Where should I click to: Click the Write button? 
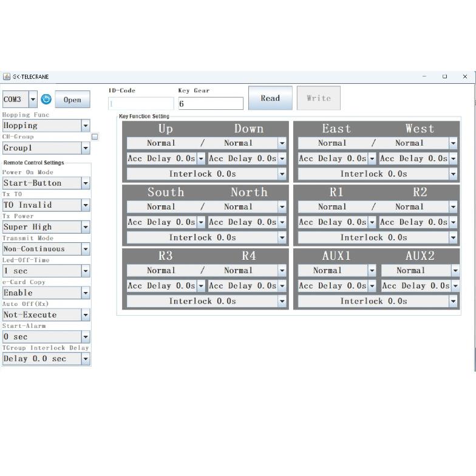318,98
